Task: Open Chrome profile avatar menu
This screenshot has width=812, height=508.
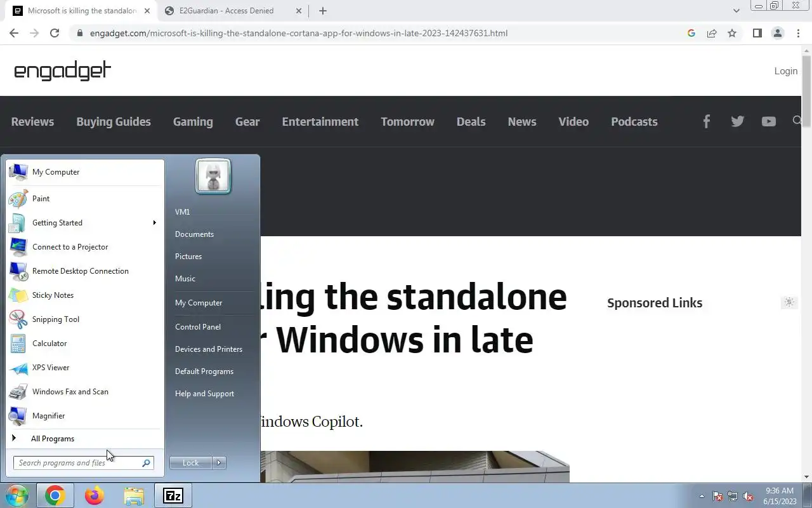Action: point(777,33)
